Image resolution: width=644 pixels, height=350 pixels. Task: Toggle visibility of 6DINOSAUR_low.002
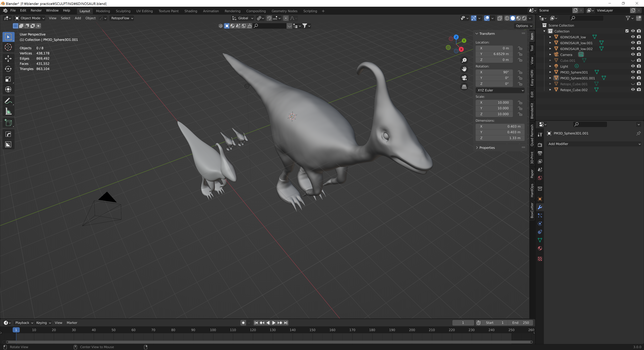(633, 49)
